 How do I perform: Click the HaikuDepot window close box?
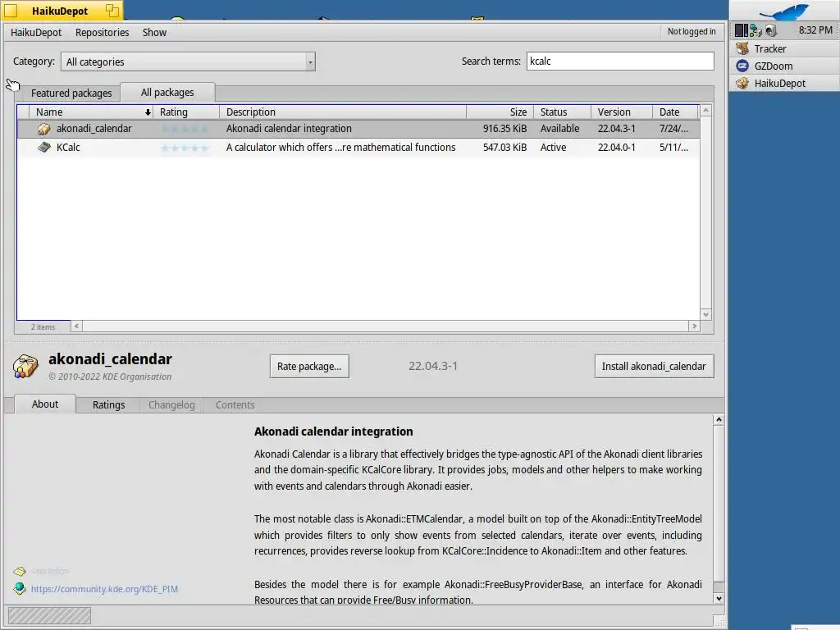[11, 10]
